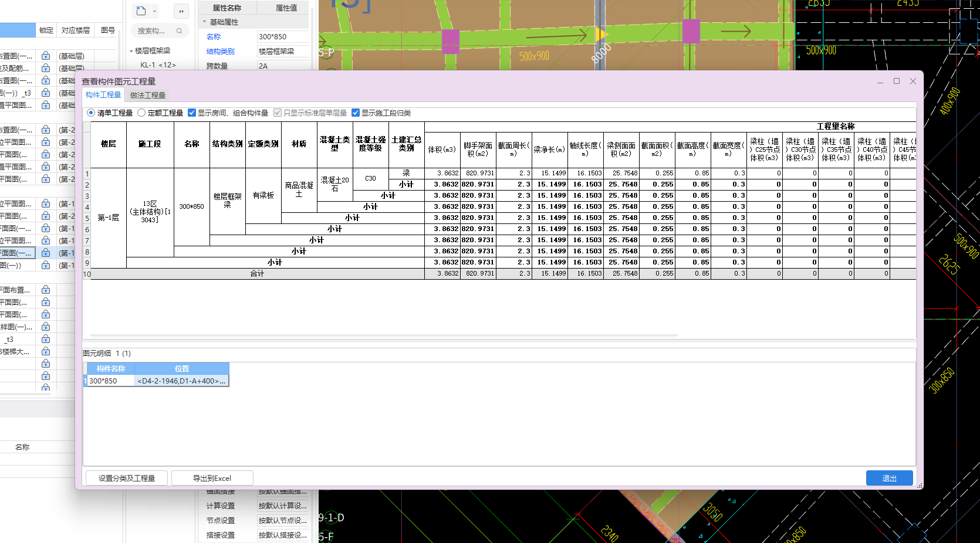Image resolution: width=980 pixels, height=543 pixels.
Task: Click 导出到Excel button
Action: click(x=212, y=478)
